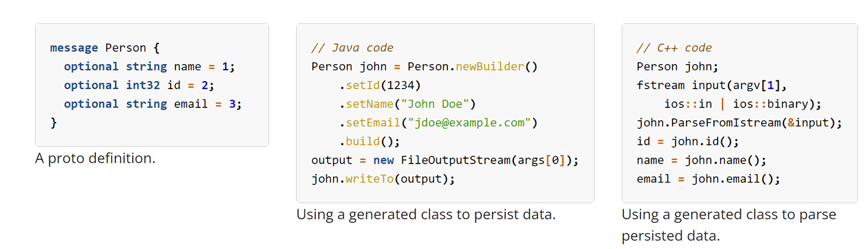Click the "fstream input(argv[1]," line

(709, 85)
